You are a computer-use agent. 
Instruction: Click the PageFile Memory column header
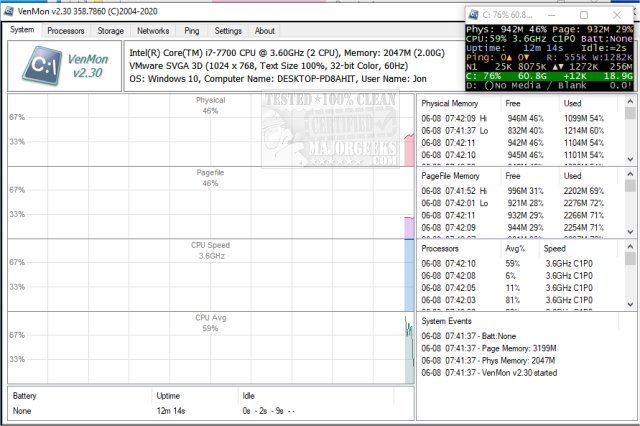coord(452,175)
